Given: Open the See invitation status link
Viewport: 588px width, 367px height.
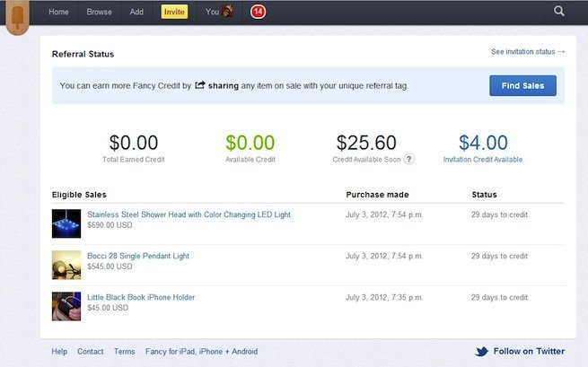Looking at the screenshot, I should (528, 52).
